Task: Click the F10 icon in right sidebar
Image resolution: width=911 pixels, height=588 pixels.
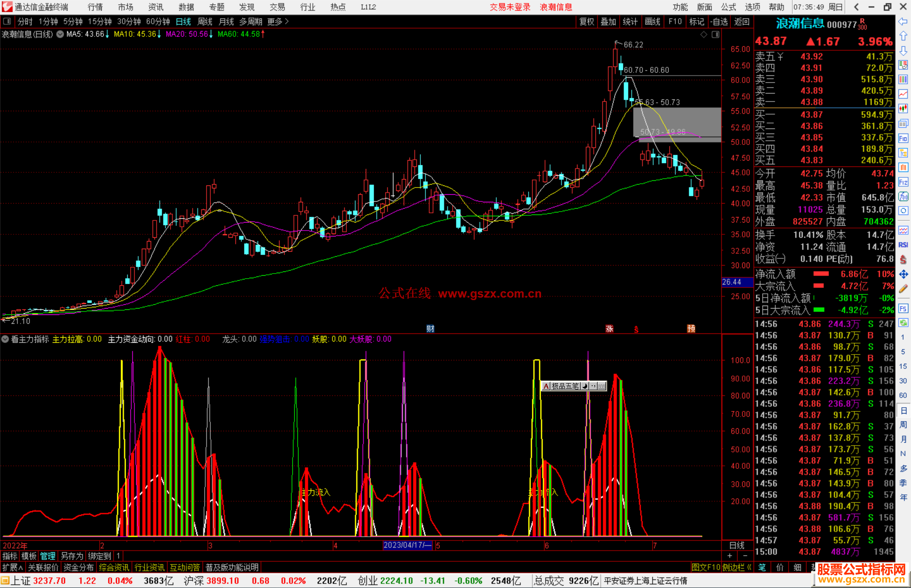Action: click(903, 138)
